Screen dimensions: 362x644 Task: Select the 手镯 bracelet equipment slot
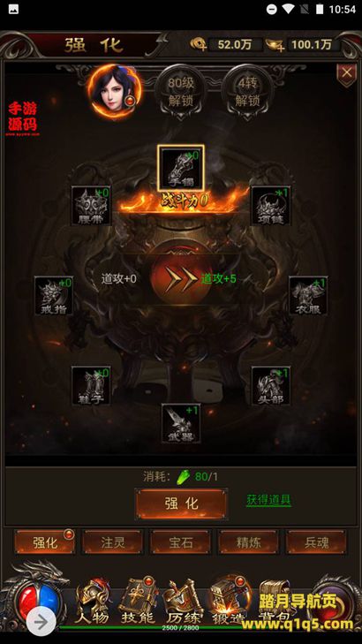coord(181,168)
